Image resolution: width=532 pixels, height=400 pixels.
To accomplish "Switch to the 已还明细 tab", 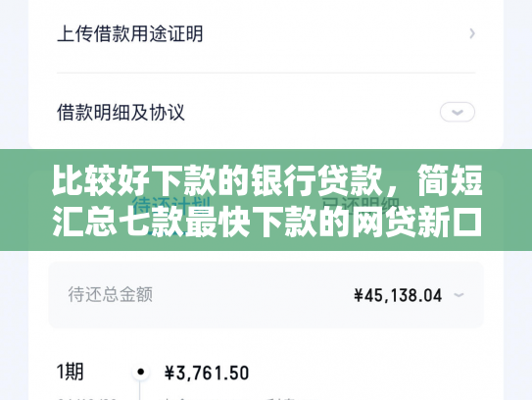I will (361, 206).
